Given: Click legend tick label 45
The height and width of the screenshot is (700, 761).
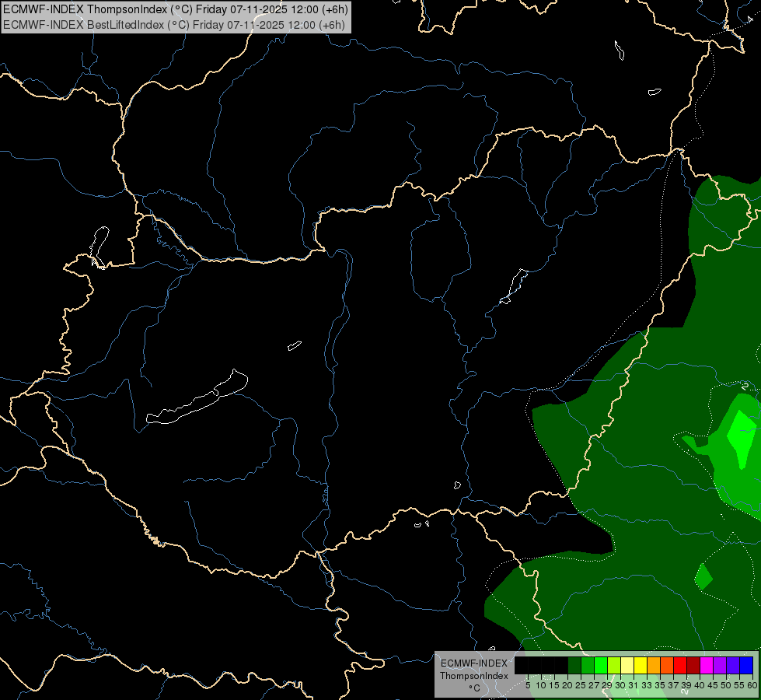Looking at the screenshot, I should tap(713, 685).
